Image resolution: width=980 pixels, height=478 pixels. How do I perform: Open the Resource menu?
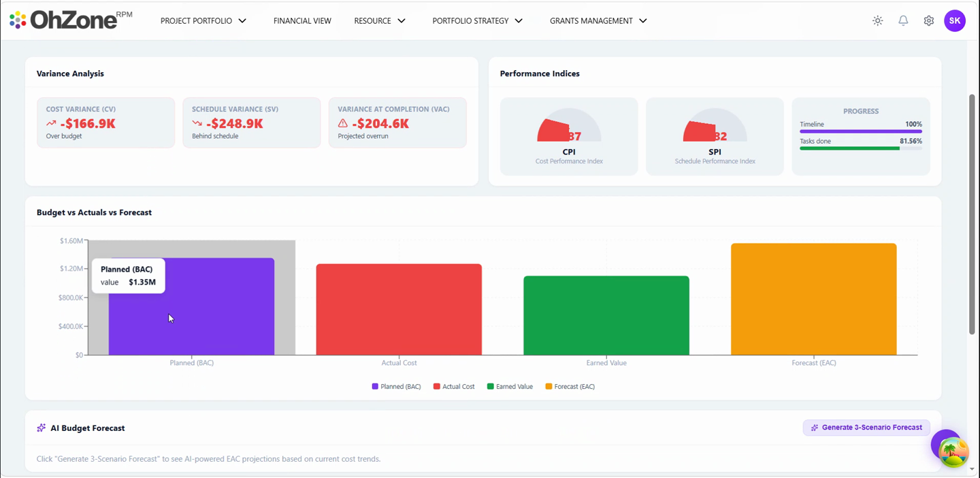tap(380, 20)
